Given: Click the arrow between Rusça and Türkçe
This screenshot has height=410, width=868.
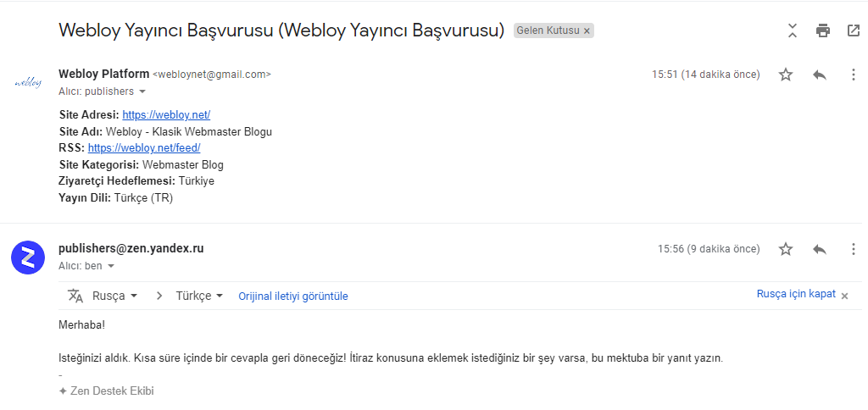Looking at the screenshot, I should 159,296.
